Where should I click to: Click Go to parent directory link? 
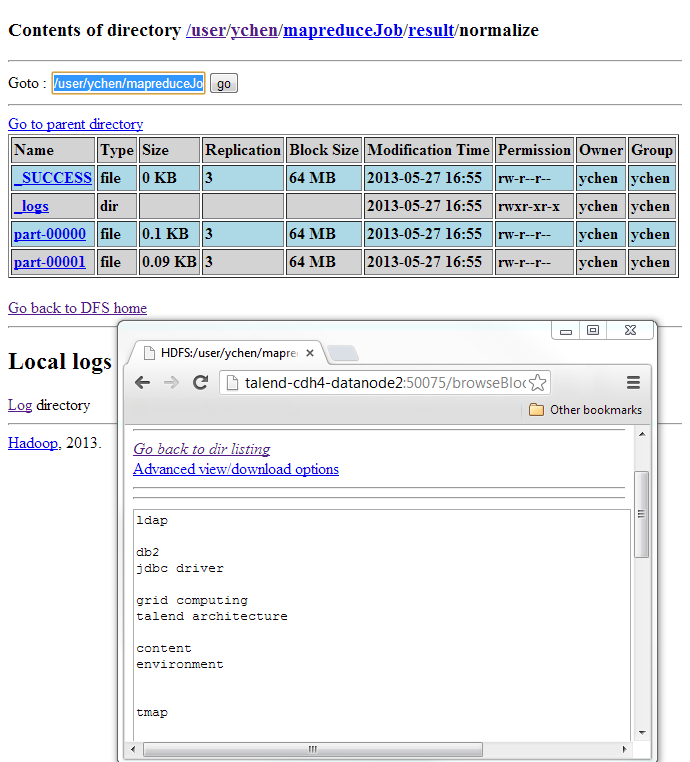pyautogui.click(x=75, y=124)
